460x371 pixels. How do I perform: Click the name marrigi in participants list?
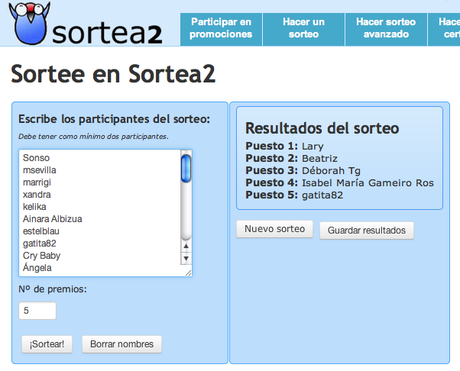[x=37, y=182]
